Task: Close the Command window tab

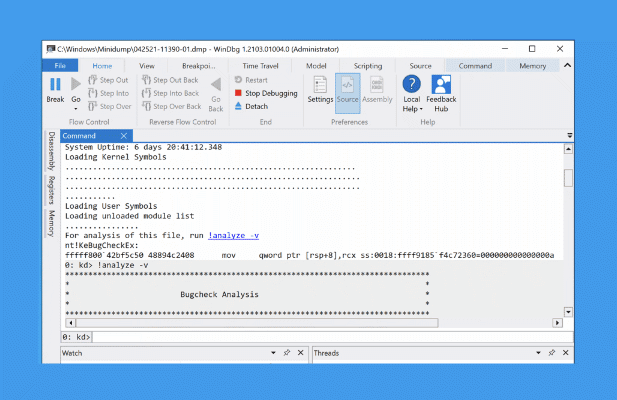Action: tap(124, 136)
